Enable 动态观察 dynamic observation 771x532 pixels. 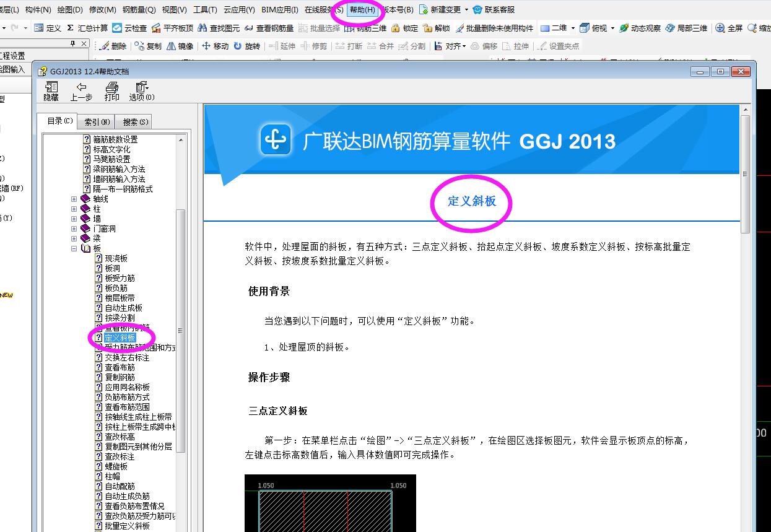click(x=640, y=28)
